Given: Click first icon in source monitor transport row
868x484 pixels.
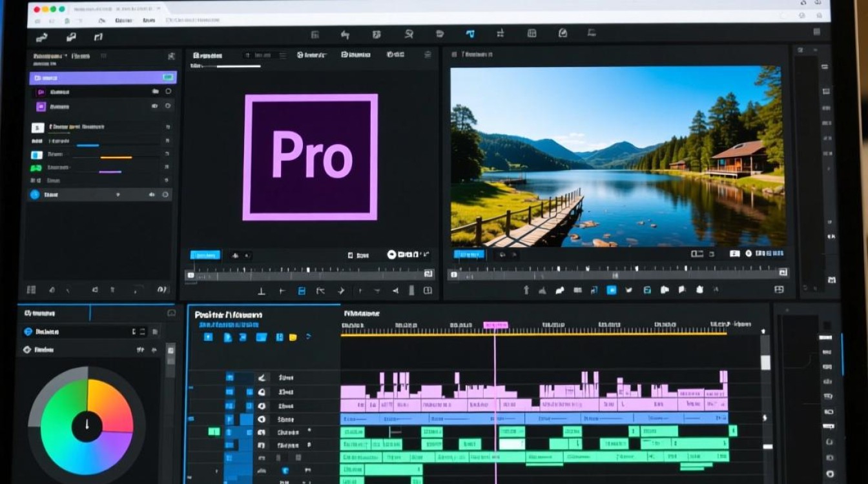Looking at the screenshot, I should click(262, 291).
